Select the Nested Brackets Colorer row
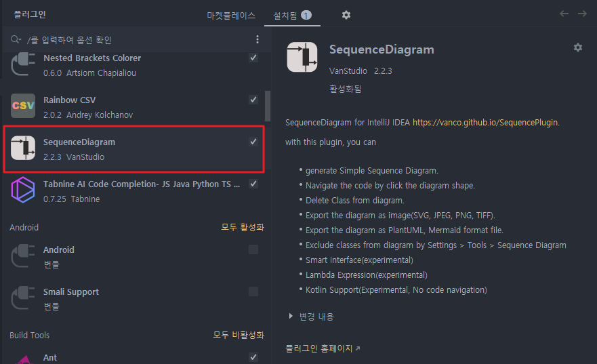Viewport: 597px width, 364px height. pyautogui.click(x=133, y=65)
